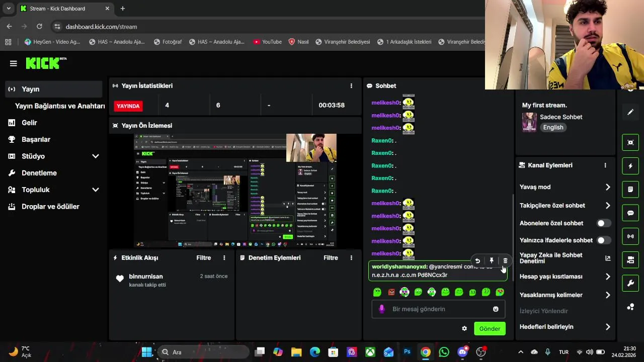The width and height of the screenshot is (644, 362).
Task: Click the undo arrow icon on the hovered chat message
Action: pos(477,261)
